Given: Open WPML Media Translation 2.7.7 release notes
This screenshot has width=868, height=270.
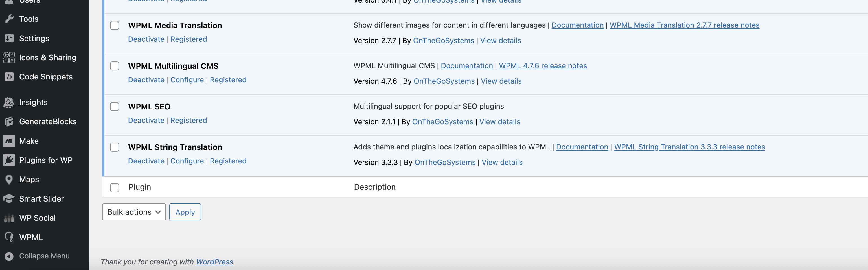Looking at the screenshot, I should point(684,25).
